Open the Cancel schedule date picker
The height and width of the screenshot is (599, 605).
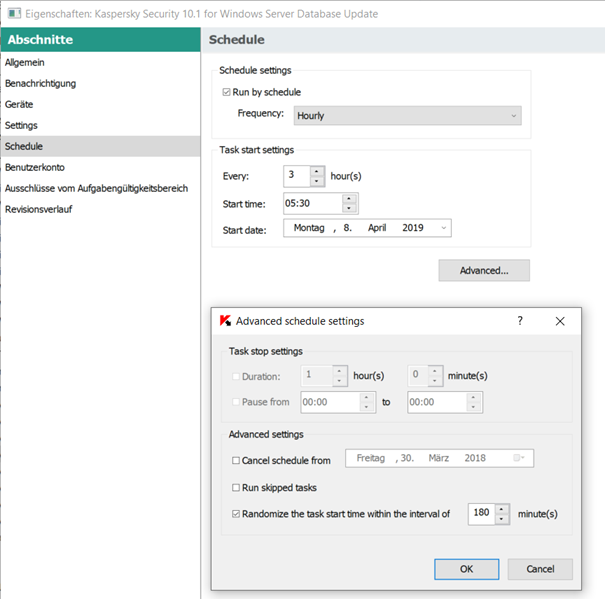(519, 458)
